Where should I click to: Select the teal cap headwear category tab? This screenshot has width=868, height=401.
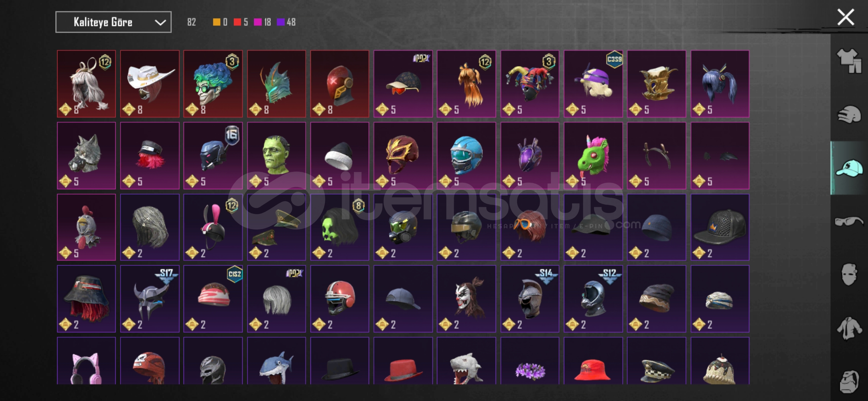click(x=849, y=168)
